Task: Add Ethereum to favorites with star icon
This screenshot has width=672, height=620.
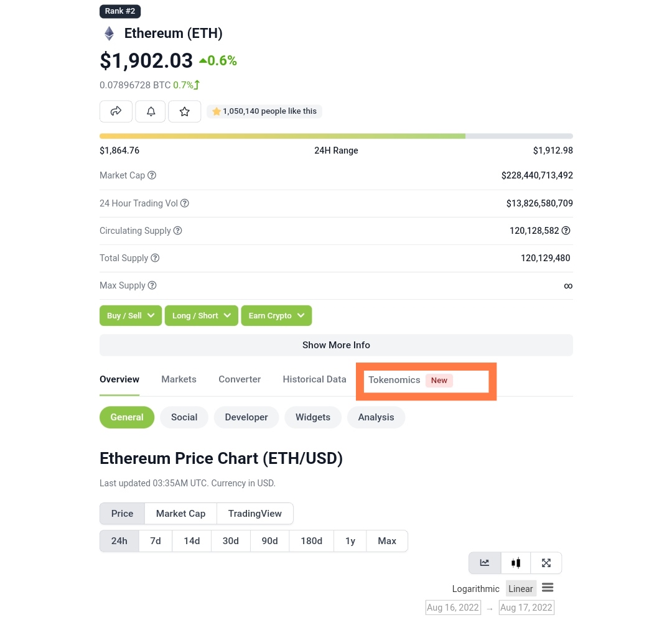Action: click(x=184, y=111)
